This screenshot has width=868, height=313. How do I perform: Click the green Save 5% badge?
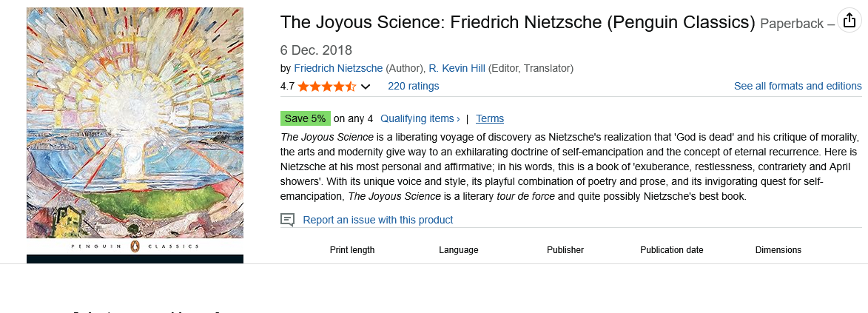click(305, 118)
